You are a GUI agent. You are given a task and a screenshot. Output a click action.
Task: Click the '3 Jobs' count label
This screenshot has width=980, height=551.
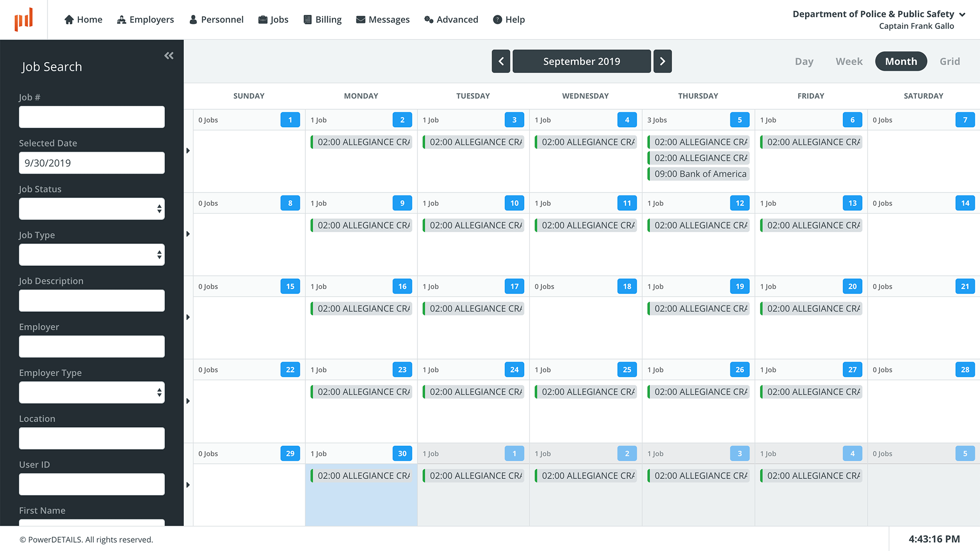(x=657, y=120)
